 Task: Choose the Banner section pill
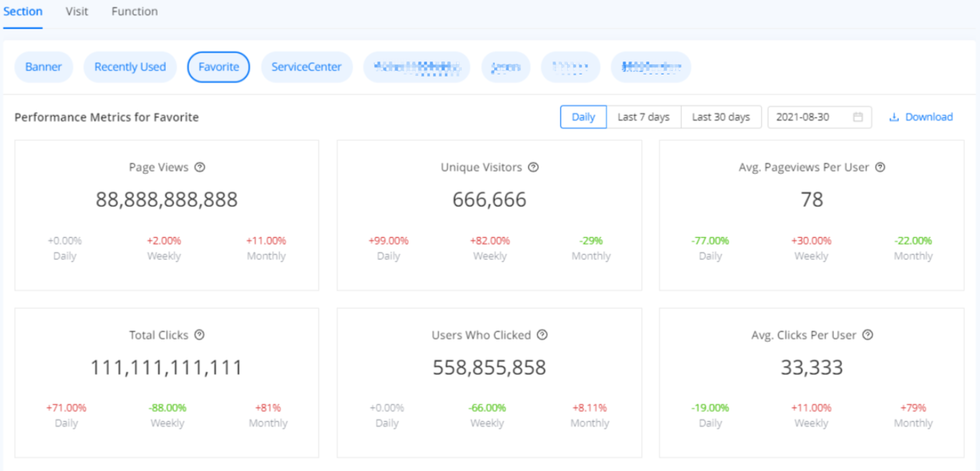pos(44,67)
